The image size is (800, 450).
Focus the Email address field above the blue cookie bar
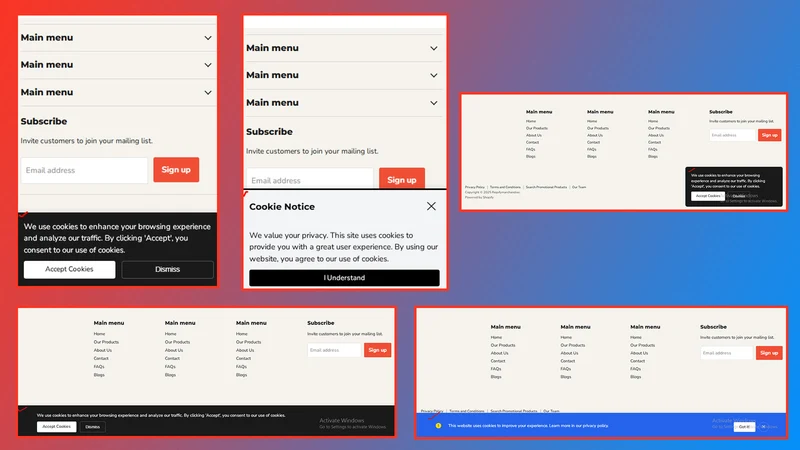click(x=727, y=353)
